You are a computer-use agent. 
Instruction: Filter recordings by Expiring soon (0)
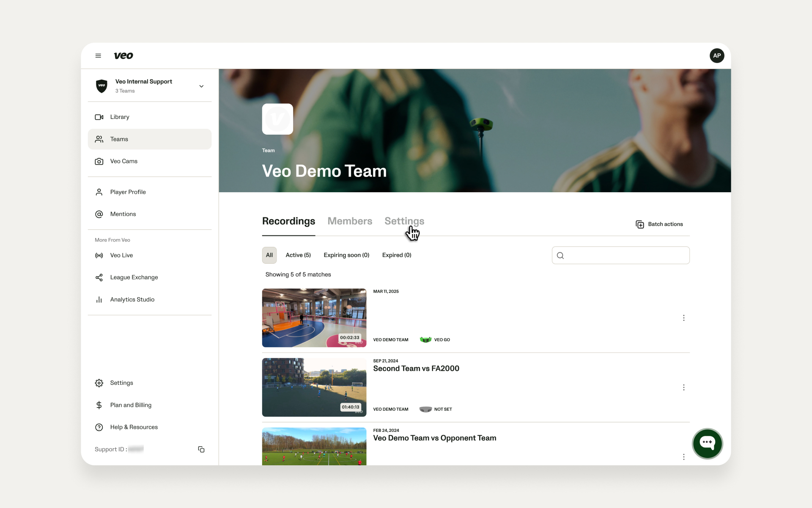pos(346,255)
